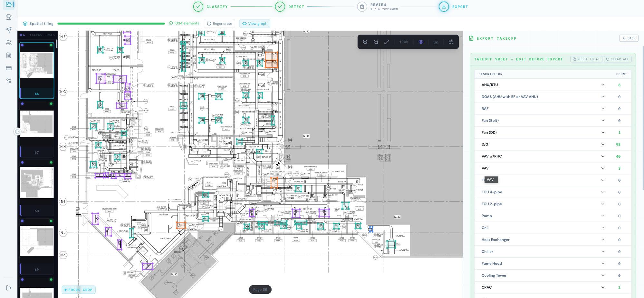Toggle overlay visibility eye in viewer toolbar
This screenshot has height=298, width=644.
coord(421,42)
